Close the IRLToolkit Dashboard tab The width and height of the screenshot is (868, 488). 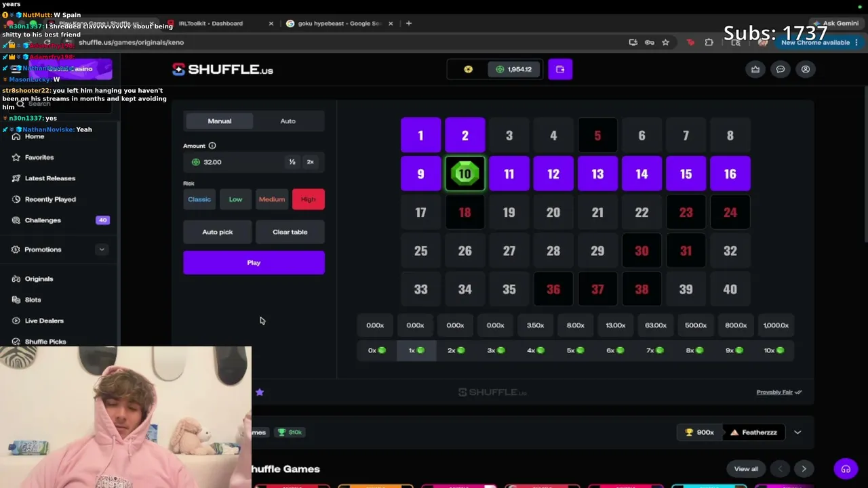271,23
